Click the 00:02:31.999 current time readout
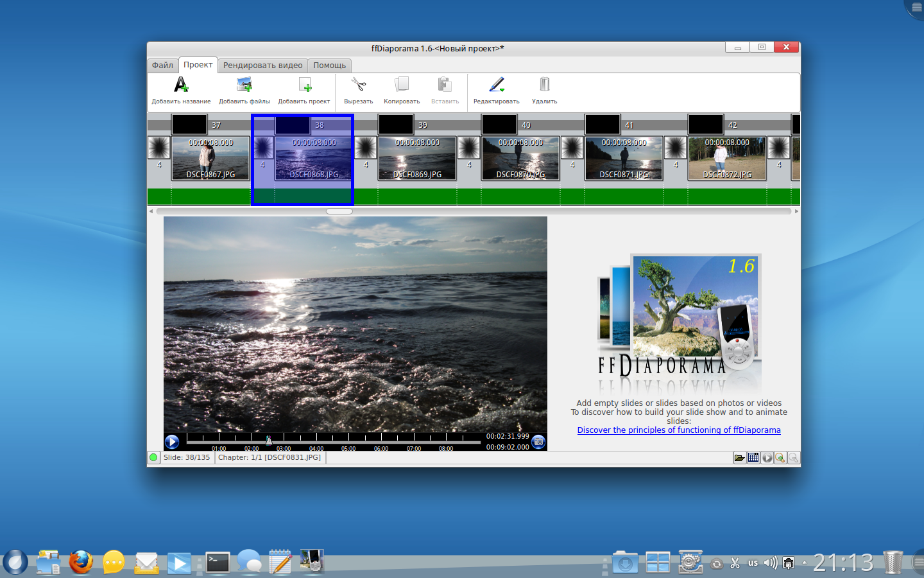 [508, 436]
